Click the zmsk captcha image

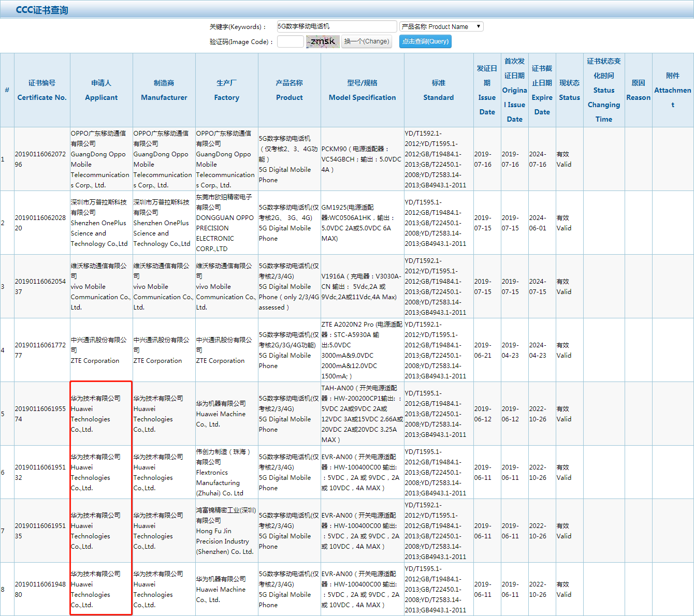[x=323, y=41]
